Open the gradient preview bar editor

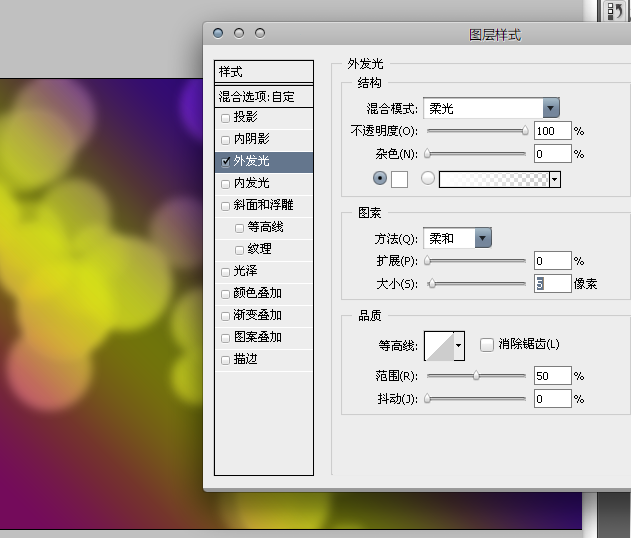coord(494,179)
